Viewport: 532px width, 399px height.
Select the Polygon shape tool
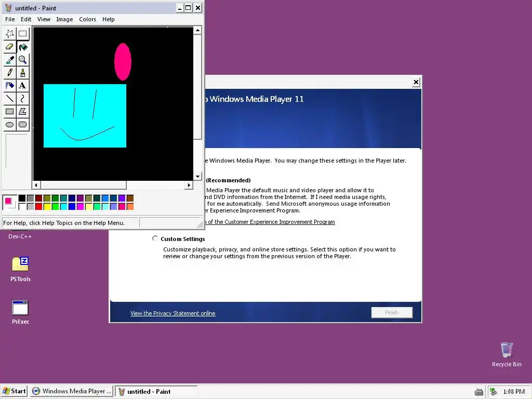[23, 111]
